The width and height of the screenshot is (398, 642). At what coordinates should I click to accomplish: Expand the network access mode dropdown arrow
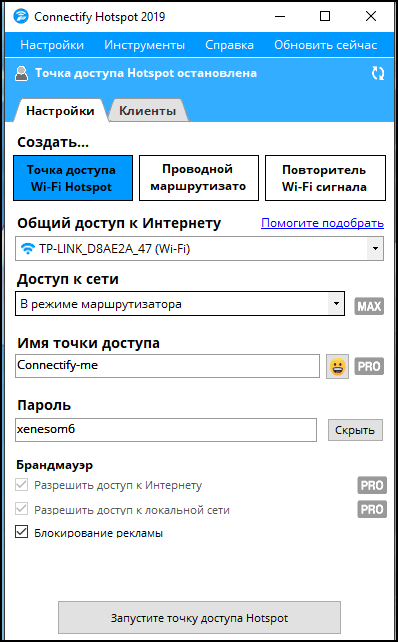(336, 304)
